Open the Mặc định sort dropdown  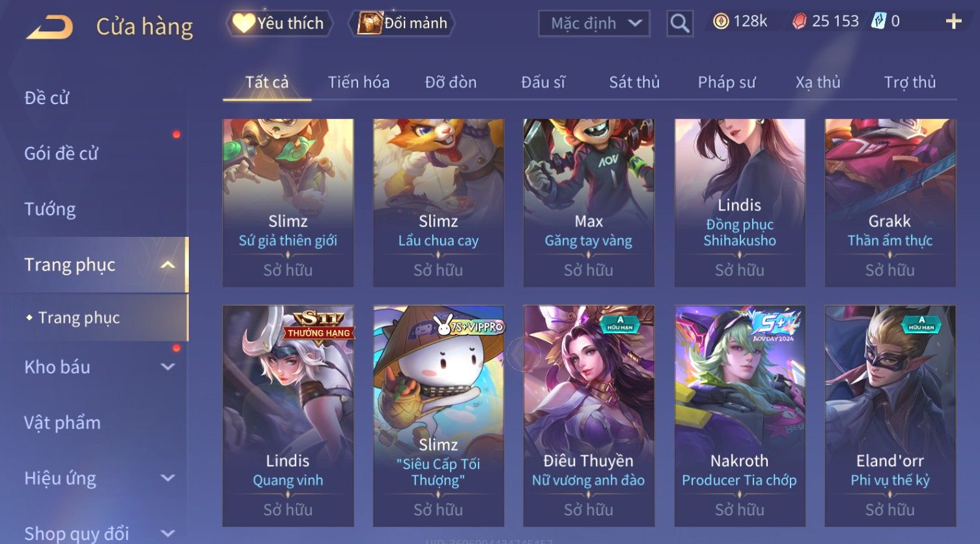click(x=594, y=24)
